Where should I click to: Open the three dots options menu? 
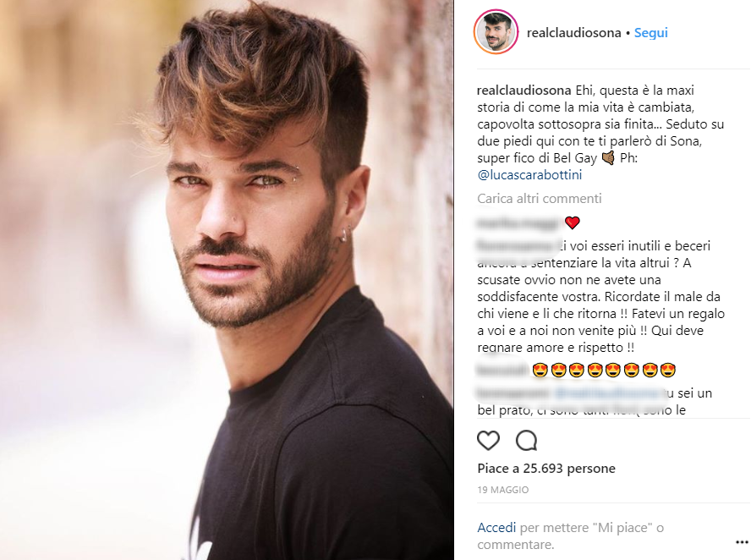pos(742,542)
